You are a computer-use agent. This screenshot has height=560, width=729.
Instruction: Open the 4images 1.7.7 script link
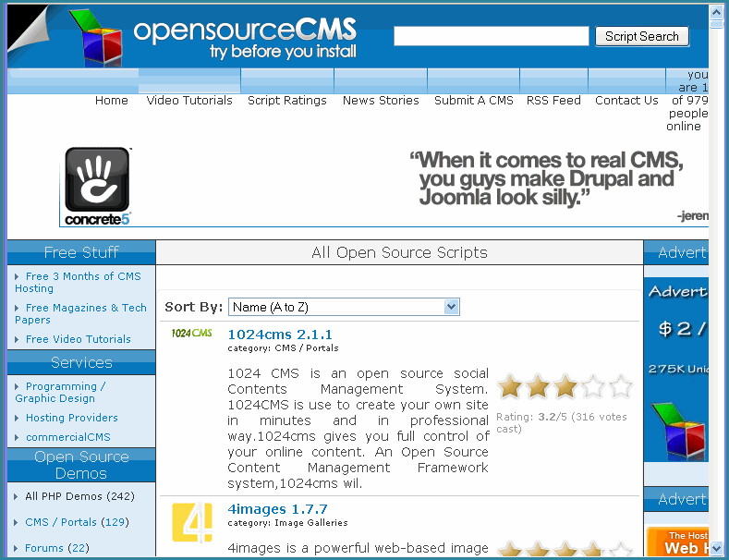[277, 509]
